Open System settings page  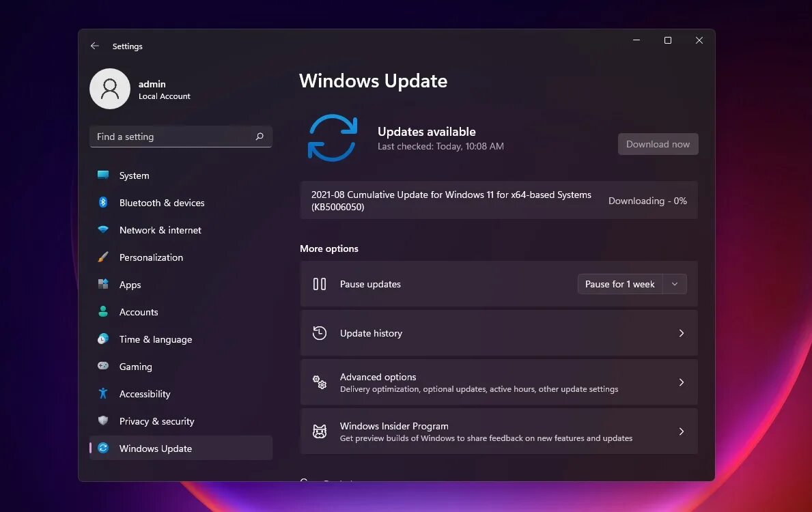pos(181,175)
